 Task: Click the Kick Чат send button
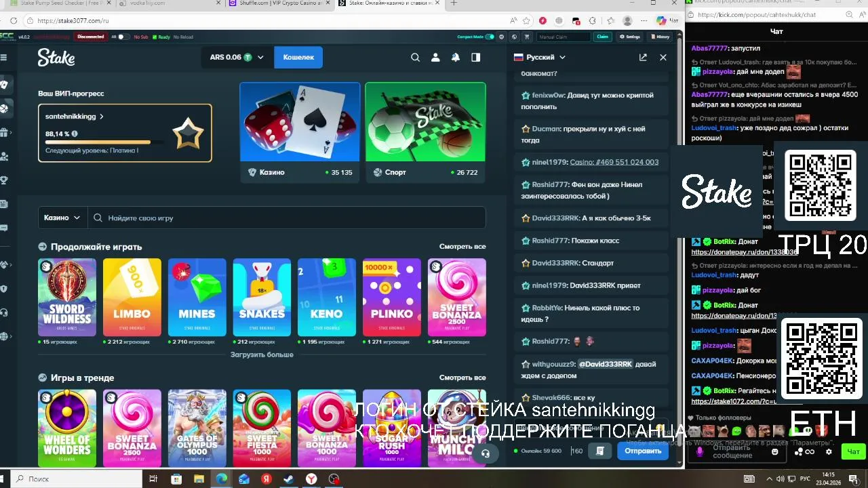pos(853,451)
